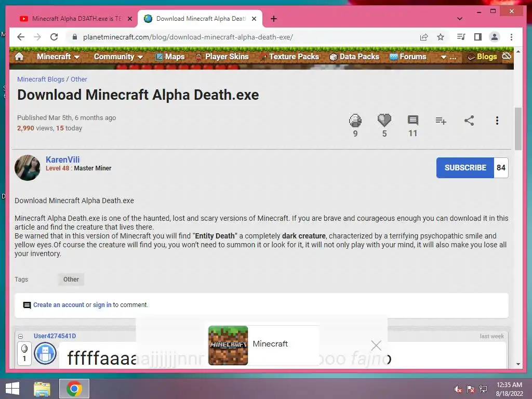The image size is (532, 399).
Task: Bookmark this page with the star
Action: click(x=441, y=37)
